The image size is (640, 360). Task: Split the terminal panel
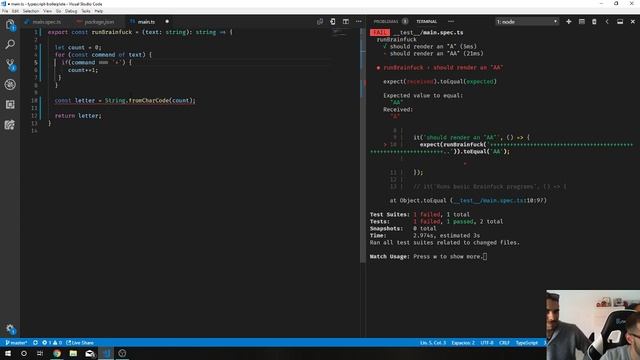(582, 22)
